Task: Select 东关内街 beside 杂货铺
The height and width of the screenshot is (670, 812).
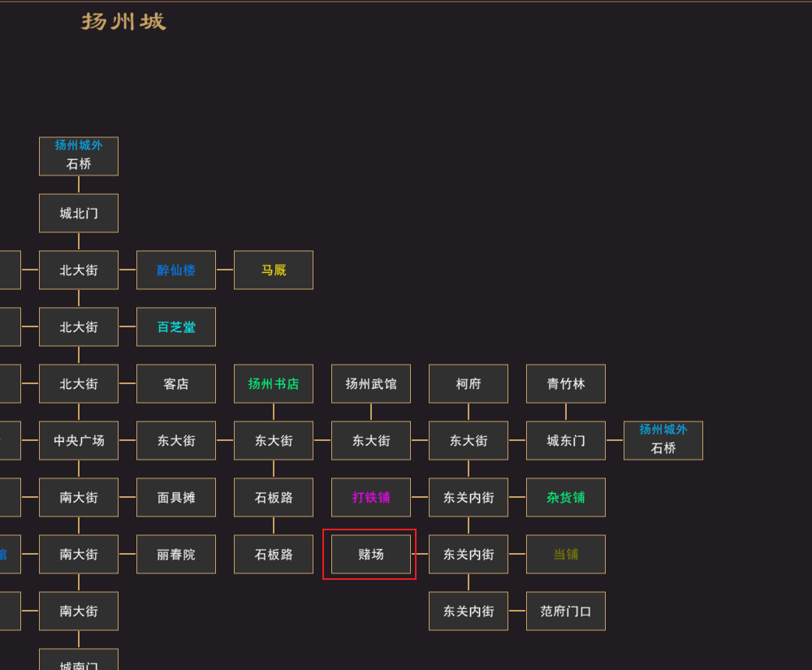Action: coord(469,498)
